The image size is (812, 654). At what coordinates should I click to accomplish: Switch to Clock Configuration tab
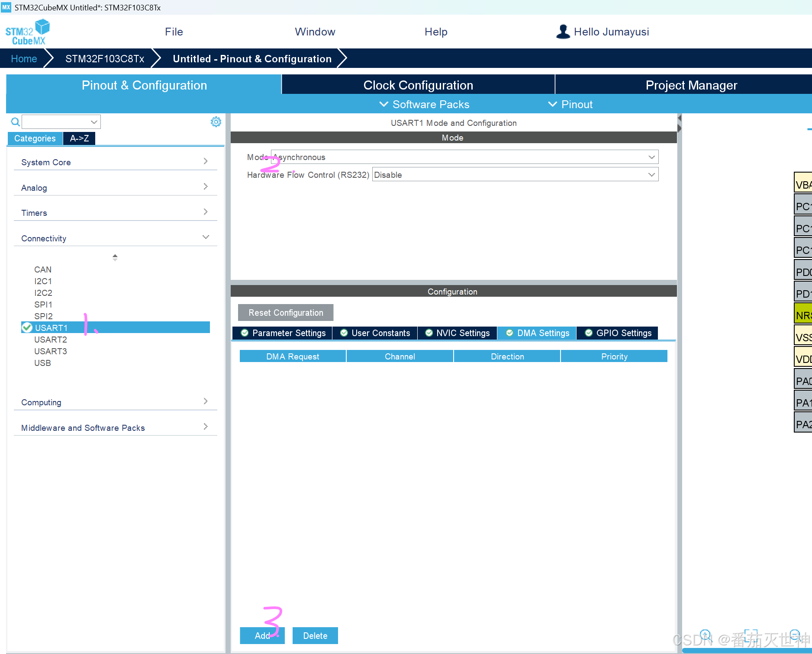click(x=418, y=85)
